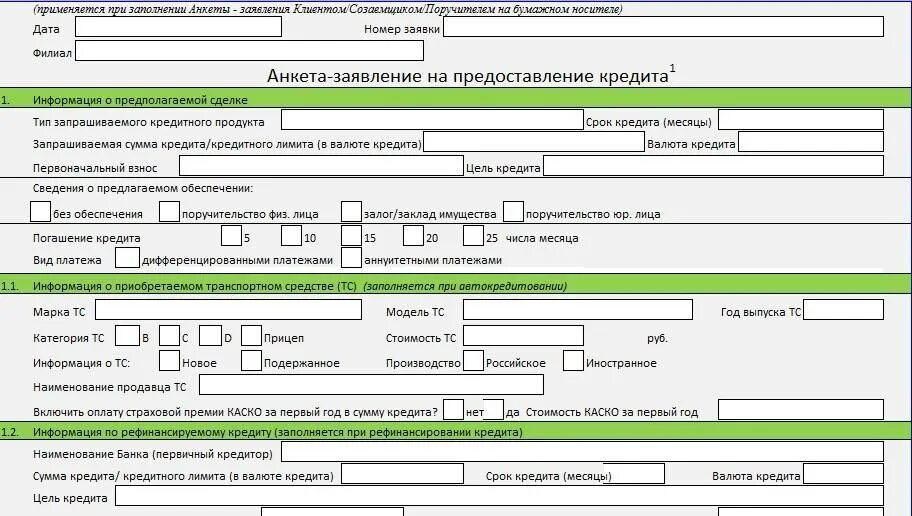This screenshot has width=912, height=516.
Task: Select repayment day 15 checkbox
Action: point(351,236)
